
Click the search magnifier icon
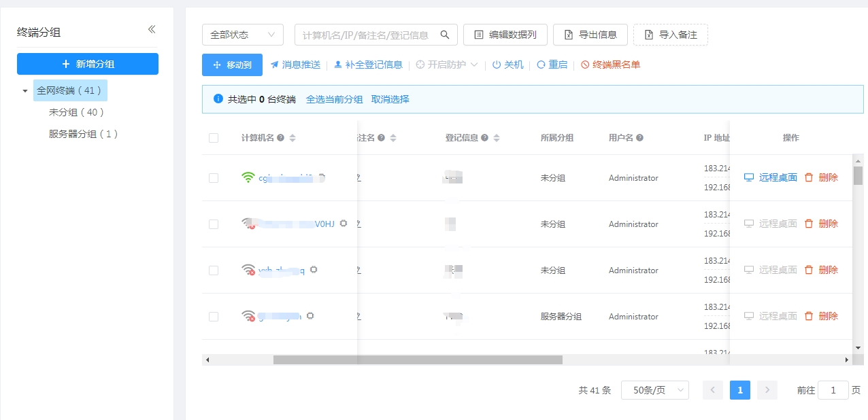[x=445, y=35]
